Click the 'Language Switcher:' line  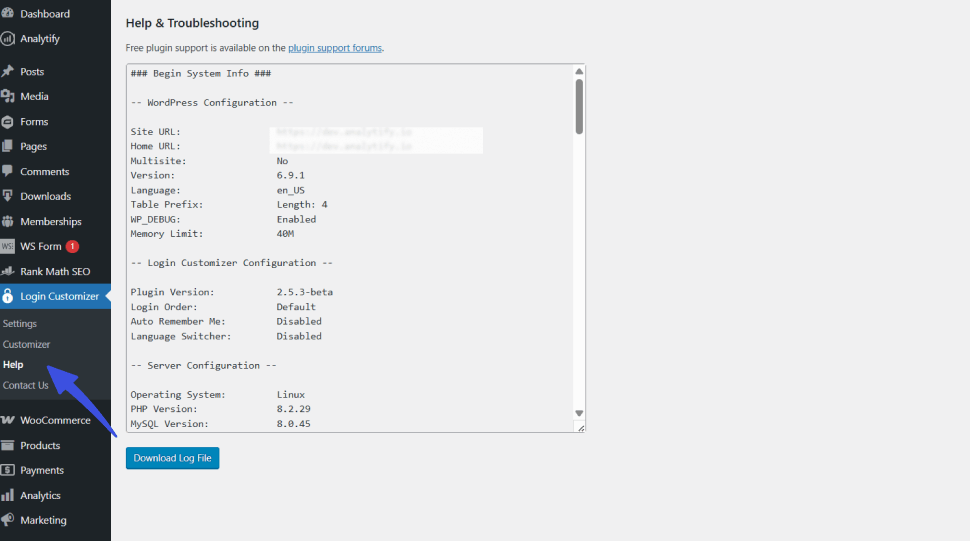(226, 336)
